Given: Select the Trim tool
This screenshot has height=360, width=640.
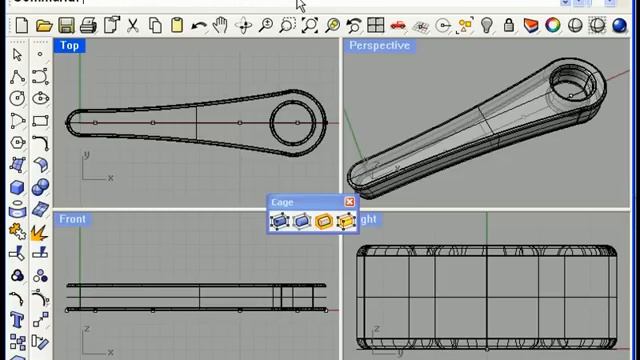Looking at the screenshot, I should click(17, 253).
